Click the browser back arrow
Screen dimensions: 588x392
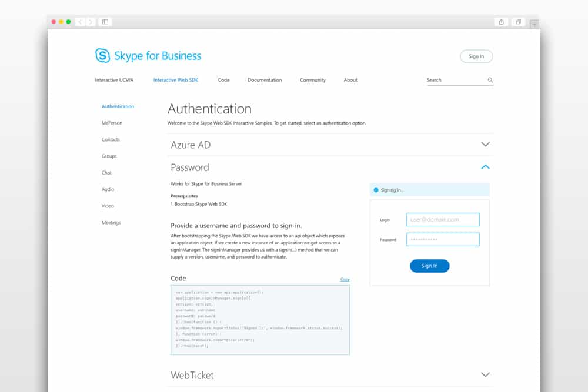pos(80,22)
